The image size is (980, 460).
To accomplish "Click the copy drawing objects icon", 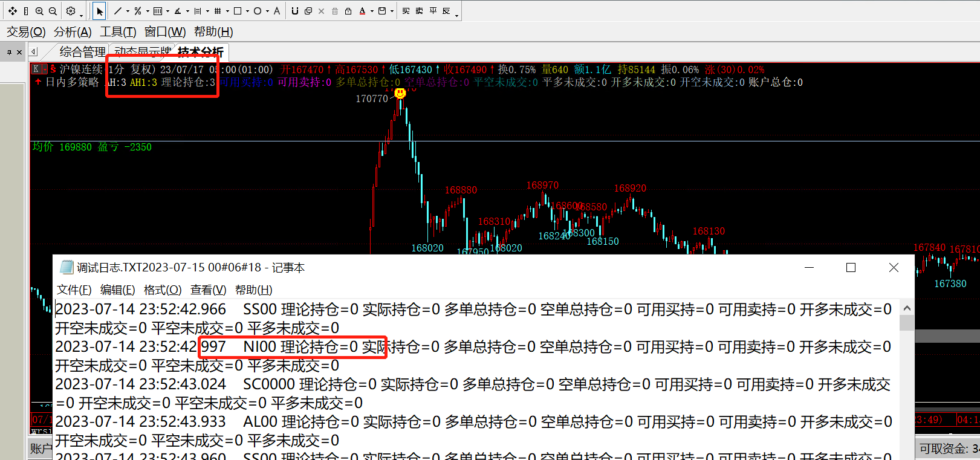I will pyautogui.click(x=308, y=11).
